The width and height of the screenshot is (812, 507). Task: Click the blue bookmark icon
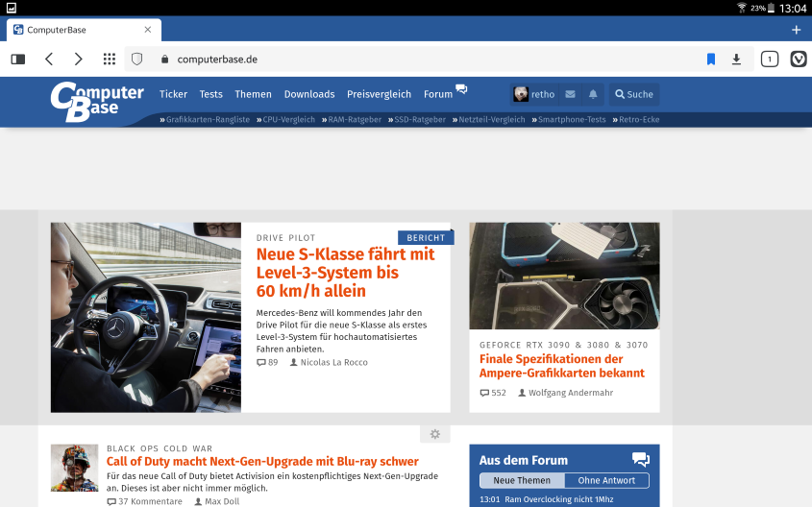click(x=711, y=60)
